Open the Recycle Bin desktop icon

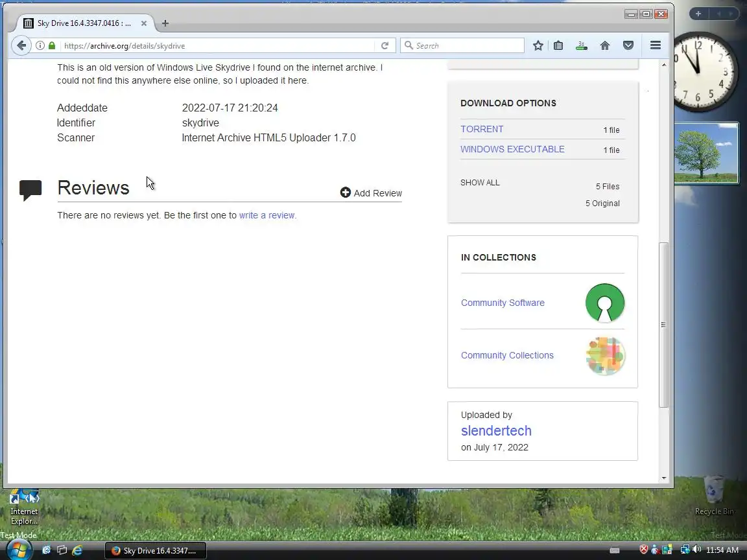coord(714,496)
